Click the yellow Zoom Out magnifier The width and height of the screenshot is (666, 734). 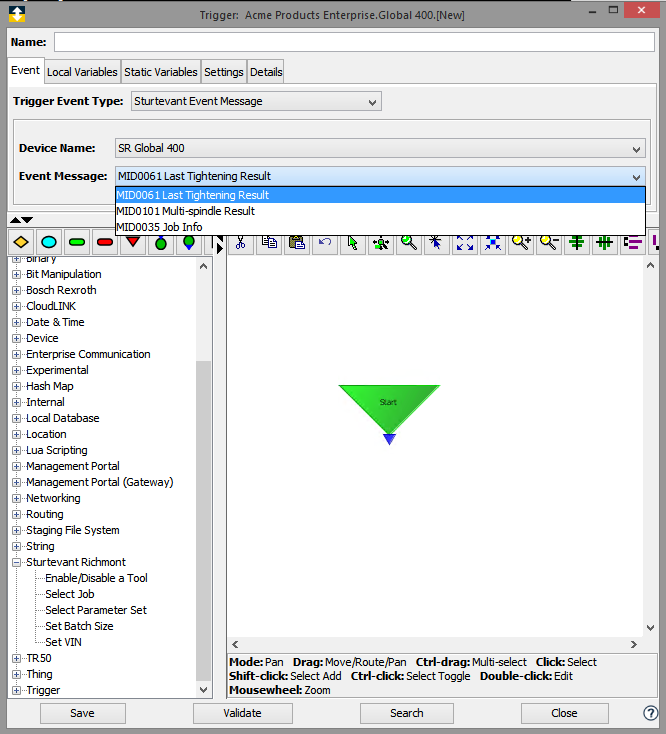click(549, 242)
